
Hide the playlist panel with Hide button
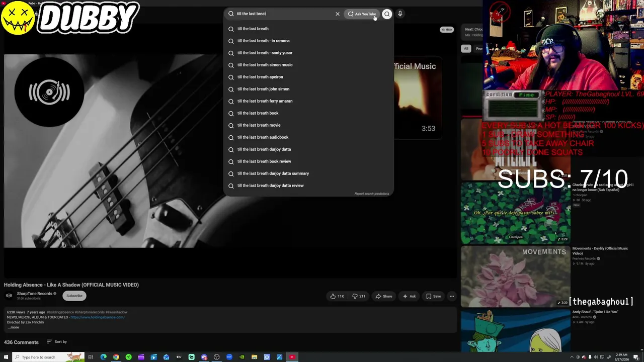447,30
